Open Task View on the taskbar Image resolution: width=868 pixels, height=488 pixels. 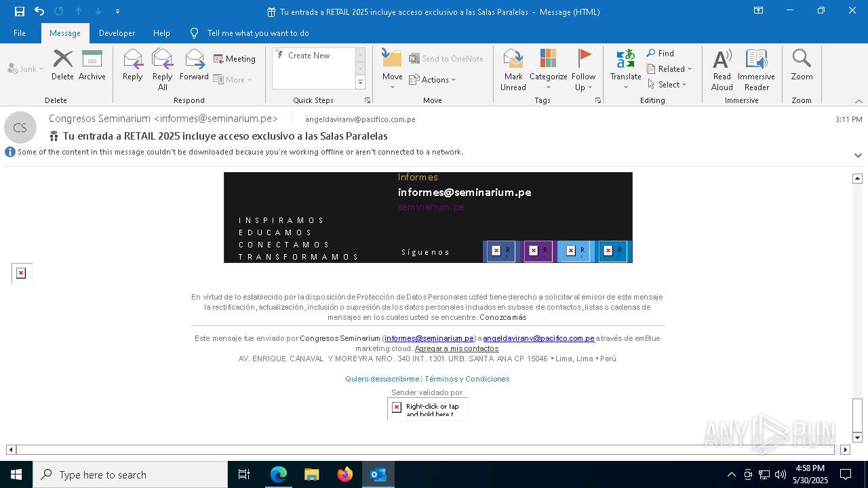(244, 474)
